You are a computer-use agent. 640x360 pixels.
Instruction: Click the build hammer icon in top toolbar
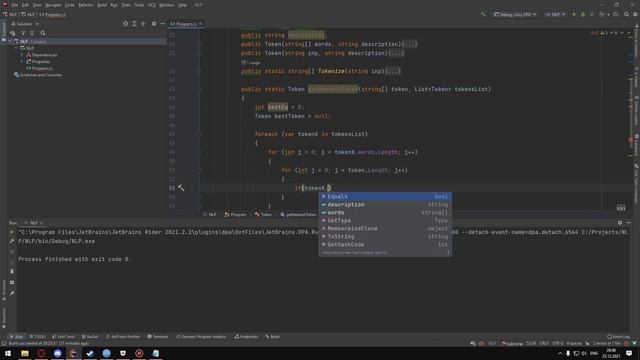tap(483, 15)
